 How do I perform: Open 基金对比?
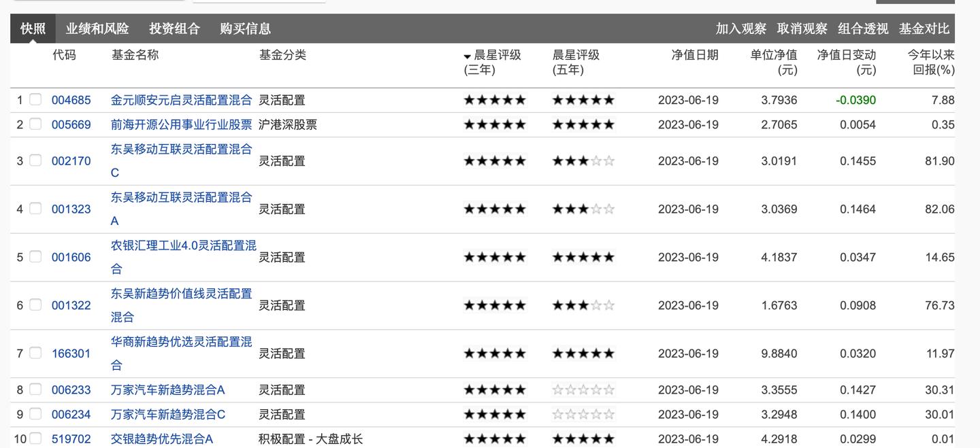click(924, 29)
